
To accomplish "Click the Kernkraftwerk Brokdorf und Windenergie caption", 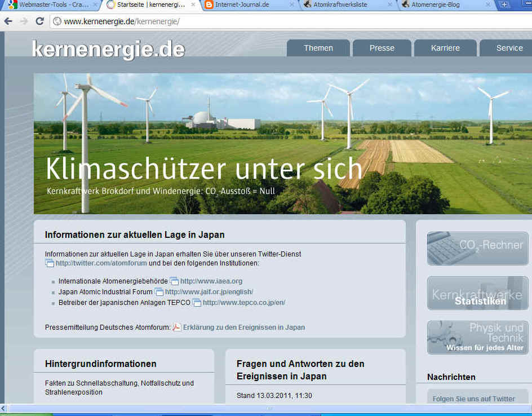I will [x=161, y=192].
